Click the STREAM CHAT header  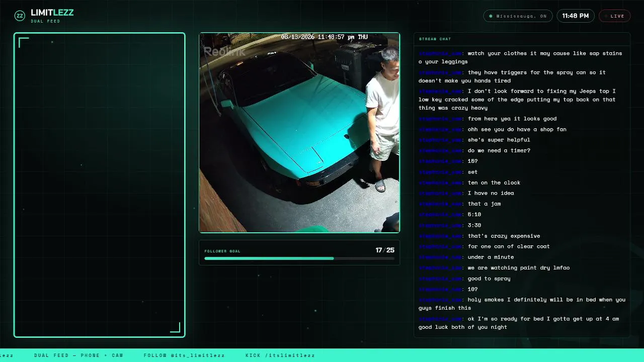pos(435,39)
